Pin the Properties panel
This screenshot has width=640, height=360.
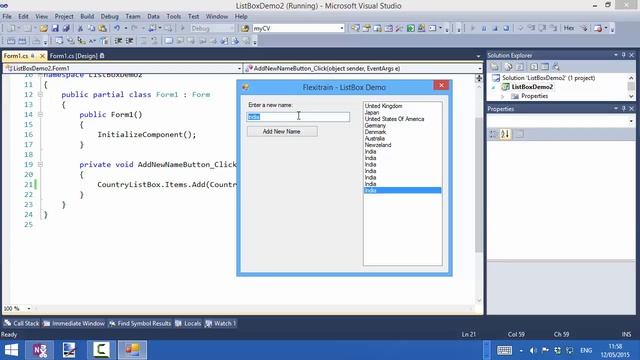624,109
